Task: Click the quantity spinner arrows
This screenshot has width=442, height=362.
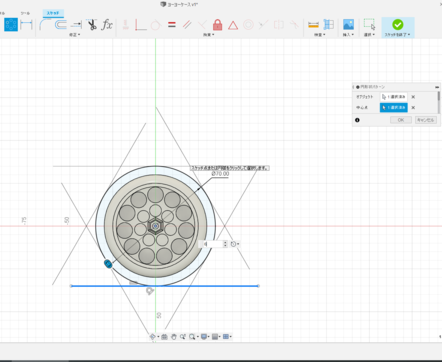Action: tap(225, 244)
